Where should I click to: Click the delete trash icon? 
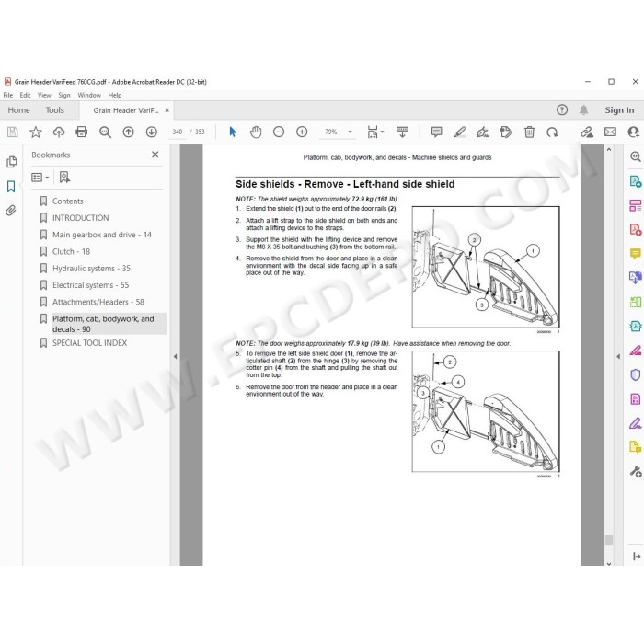[529, 132]
